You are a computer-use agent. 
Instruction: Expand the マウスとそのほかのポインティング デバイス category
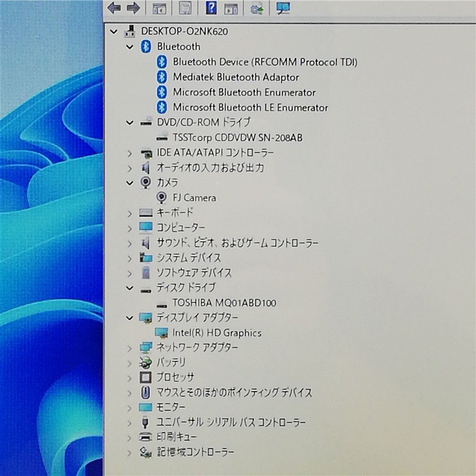[129, 393]
